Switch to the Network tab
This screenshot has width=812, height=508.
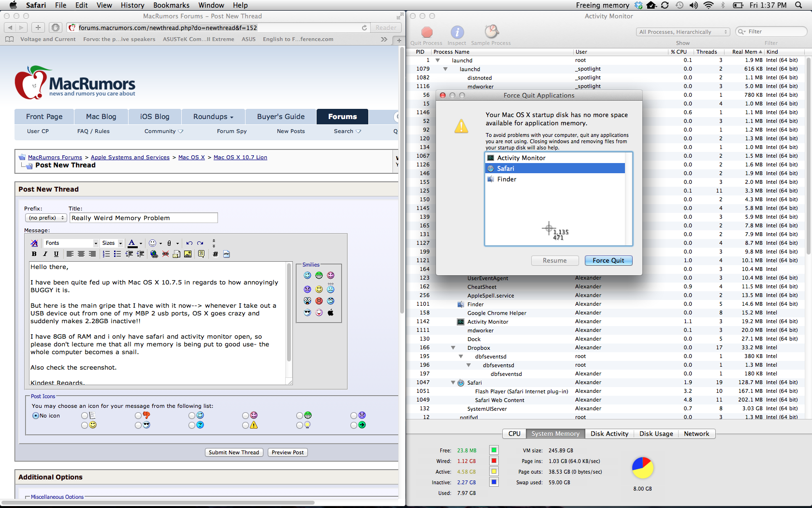[x=696, y=434]
